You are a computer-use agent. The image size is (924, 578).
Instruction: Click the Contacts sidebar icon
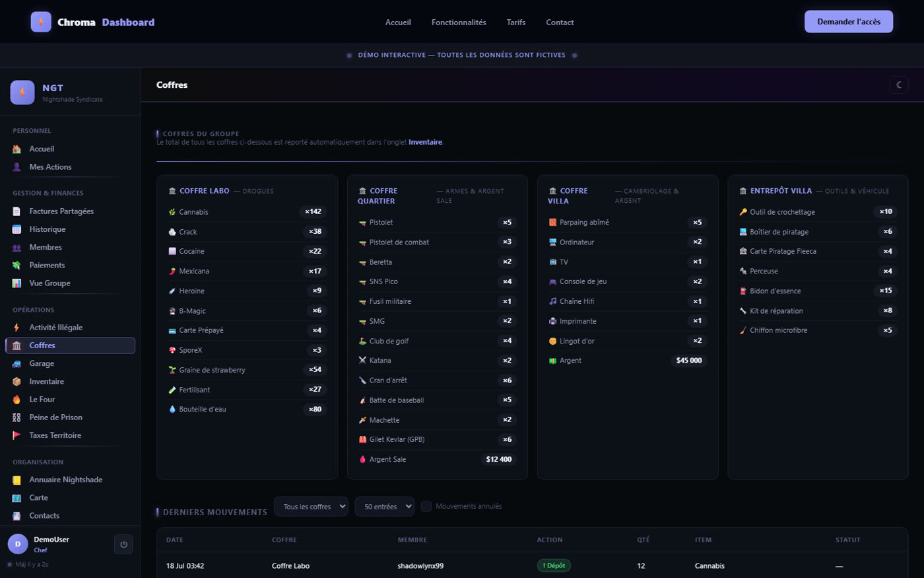[16, 516]
